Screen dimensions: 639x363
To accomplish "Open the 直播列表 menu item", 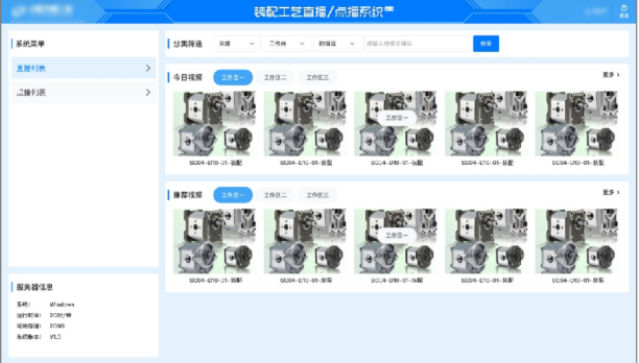I will [x=84, y=68].
